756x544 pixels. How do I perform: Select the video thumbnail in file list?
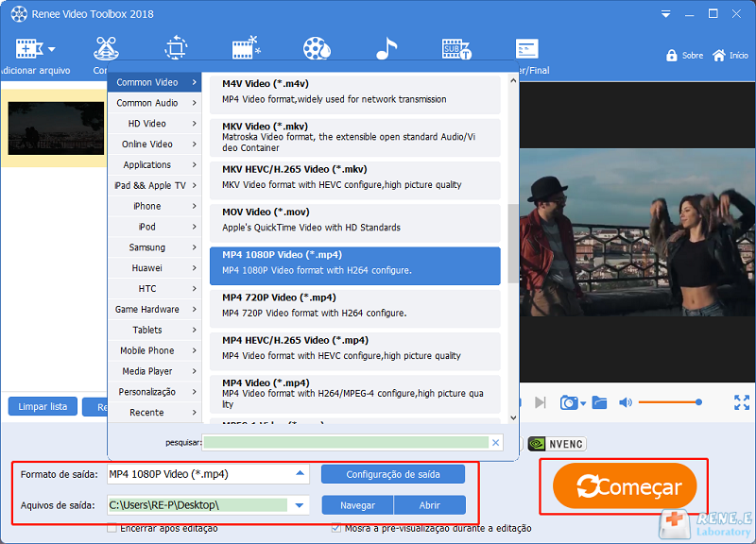pos(56,128)
